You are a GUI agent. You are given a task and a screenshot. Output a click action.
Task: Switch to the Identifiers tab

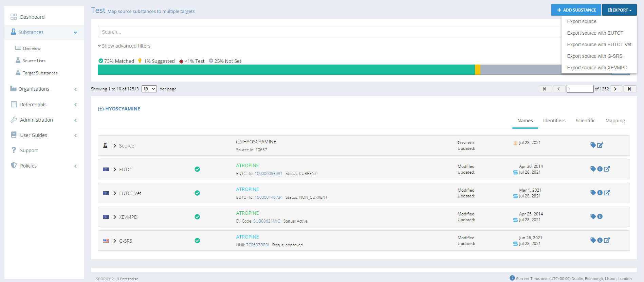(554, 121)
